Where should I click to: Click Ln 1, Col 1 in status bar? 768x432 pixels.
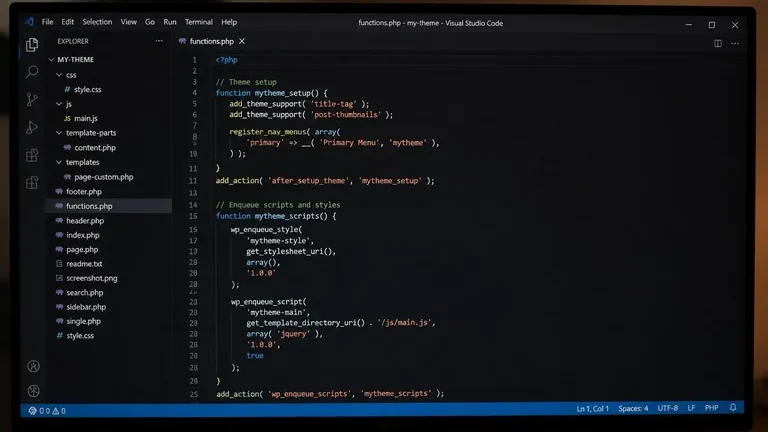click(593, 408)
